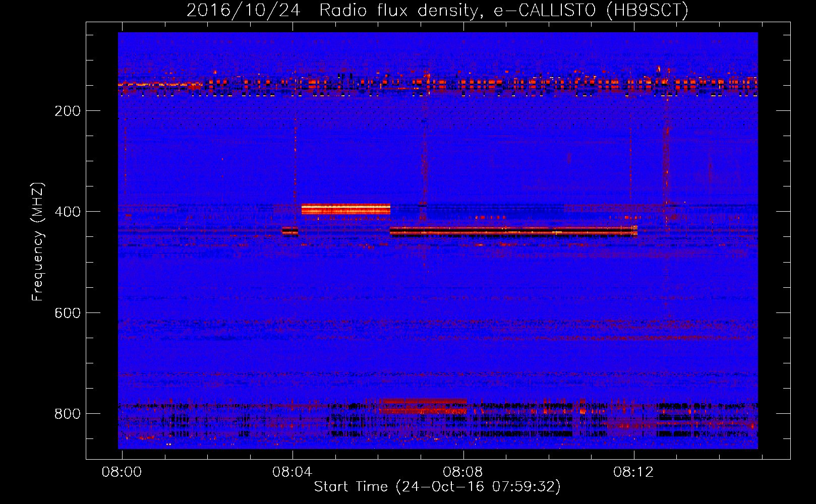Click the "Start Time (24-Oct-16 07:59:32)" axis label
The height and width of the screenshot is (504, 816).
click(437, 487)
